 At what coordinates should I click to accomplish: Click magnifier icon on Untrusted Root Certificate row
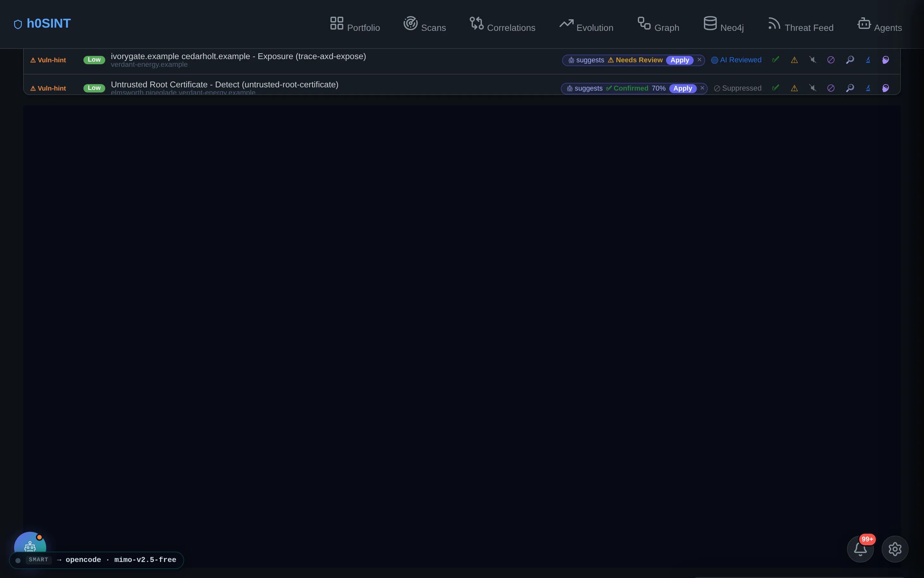pos(850,88)
